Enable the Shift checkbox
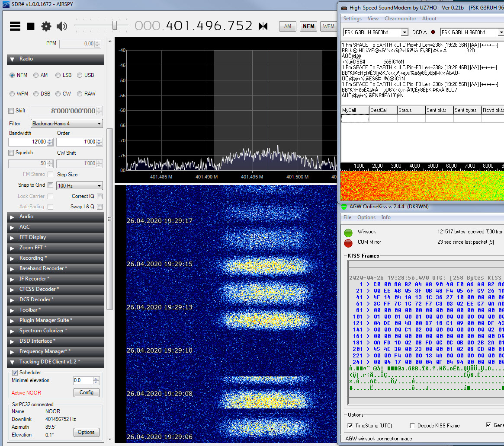The height and width of the screenshot is (446, 504). click(x=11, y=111)
